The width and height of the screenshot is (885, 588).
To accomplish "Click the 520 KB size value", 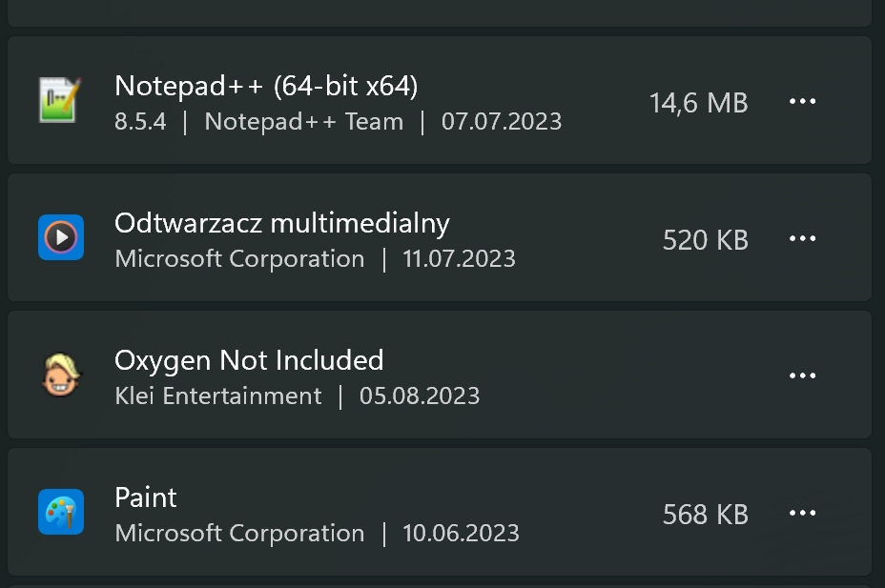I will (705, 240).
